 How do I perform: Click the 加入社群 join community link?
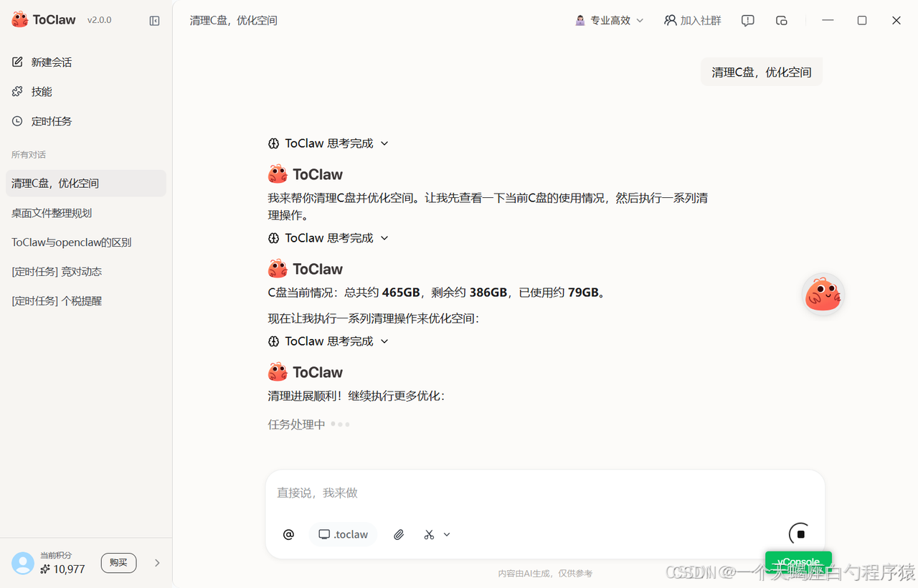pos(692,20)
